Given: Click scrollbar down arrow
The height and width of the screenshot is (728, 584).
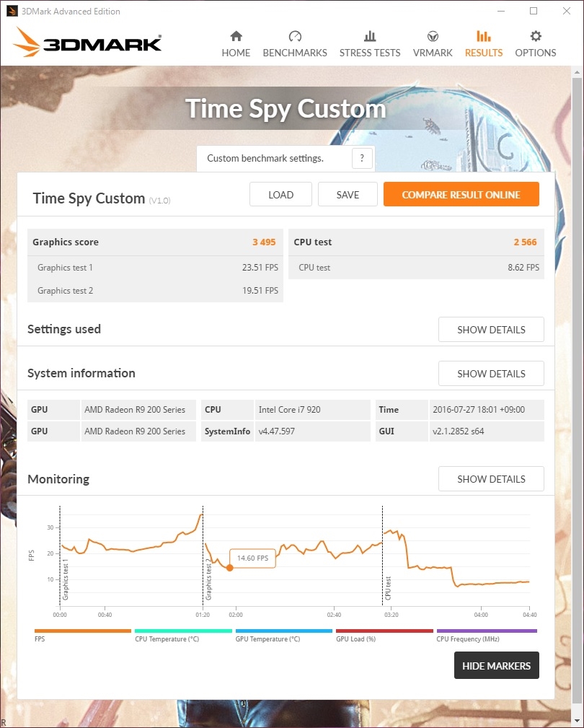Looking at the screenshot, I should [577, 721].
